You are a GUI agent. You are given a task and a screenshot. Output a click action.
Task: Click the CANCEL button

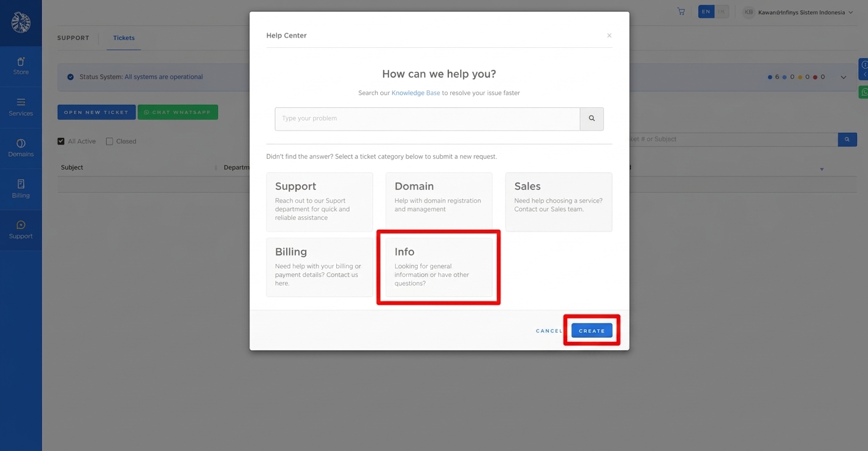pos(549,331)
